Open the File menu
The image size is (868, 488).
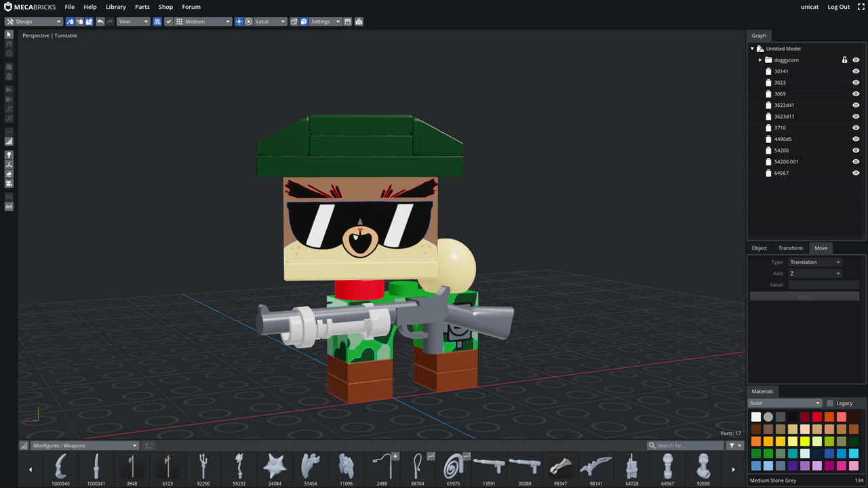70,7
